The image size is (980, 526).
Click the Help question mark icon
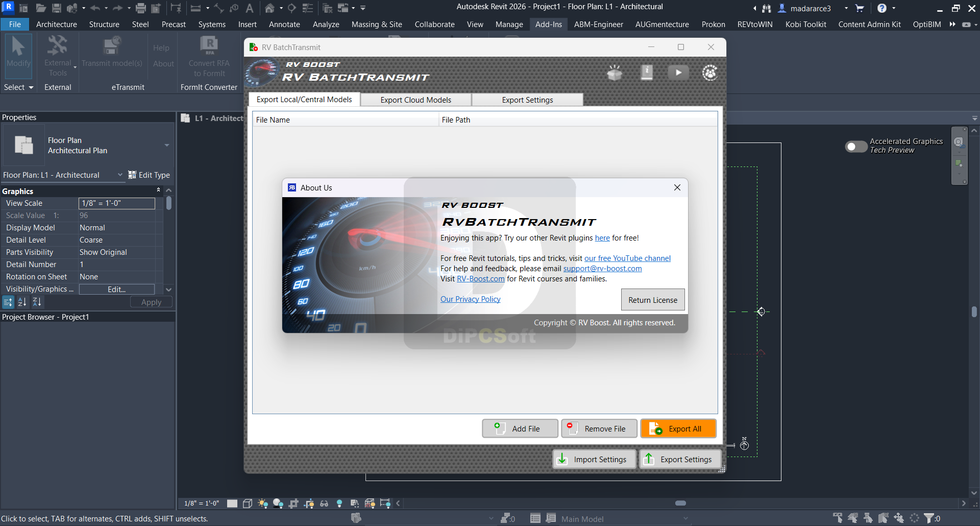[x=882, y=8]
